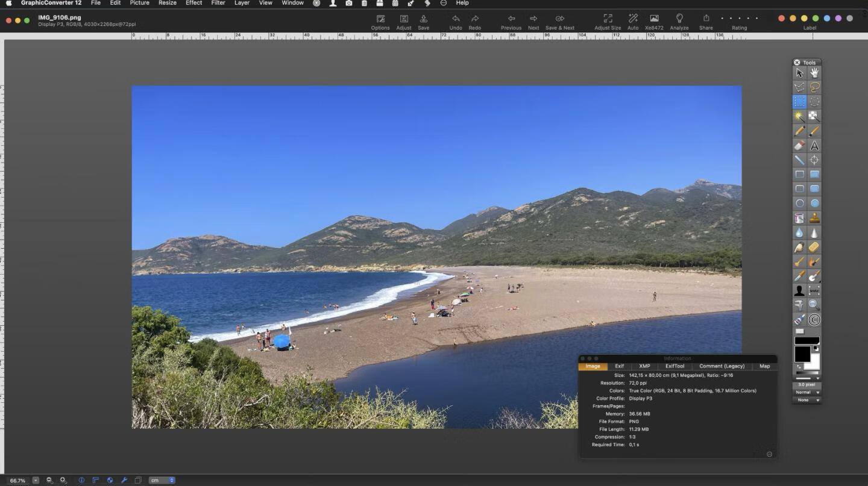The width and height of the screenshot is (868, 486).
Task: Select the filled circle shape tool
Action: (814, 204)
